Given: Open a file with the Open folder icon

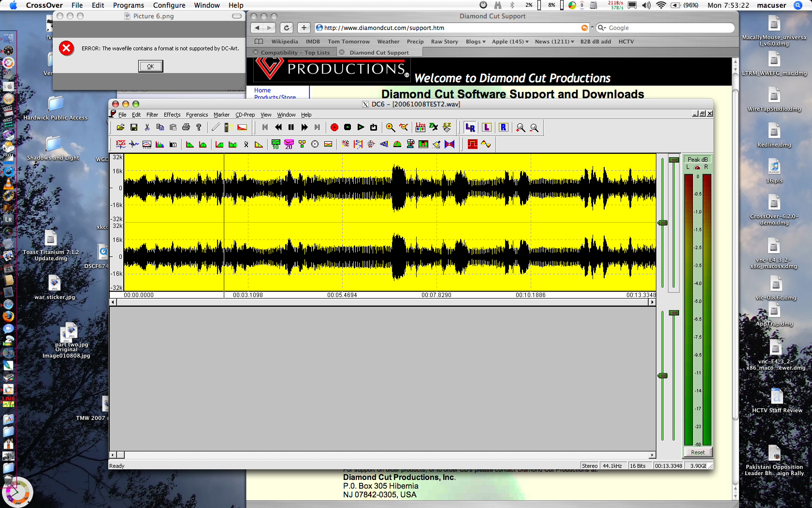Looking at the screenshot, I should (x=121, y=127).
